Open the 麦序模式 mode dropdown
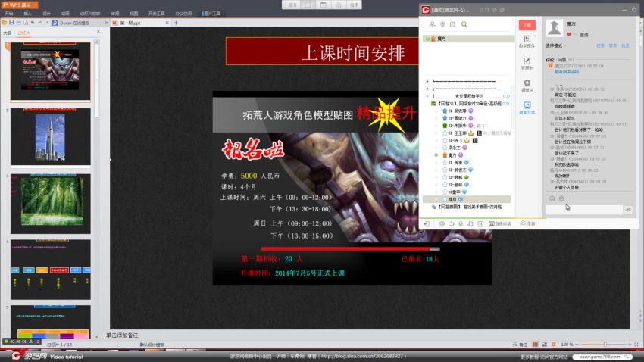The image size is (644, 362). 555,45
